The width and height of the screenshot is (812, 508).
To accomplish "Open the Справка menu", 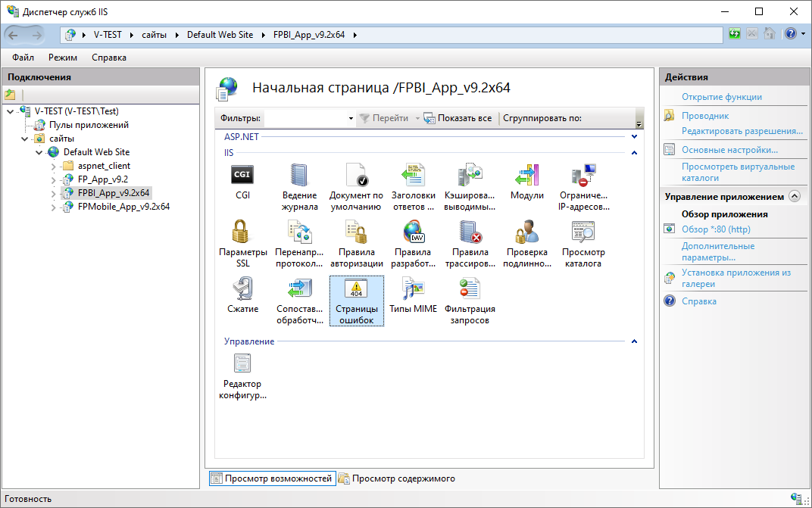I will [109, 58].
